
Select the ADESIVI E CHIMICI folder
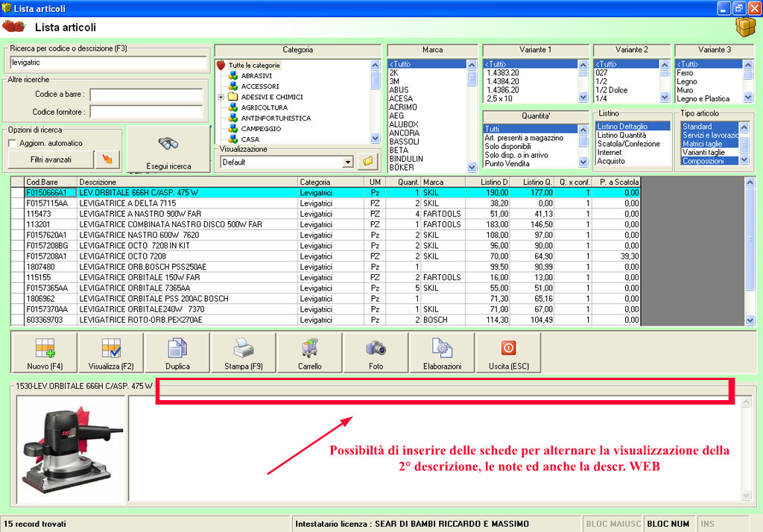click(272, 97)
